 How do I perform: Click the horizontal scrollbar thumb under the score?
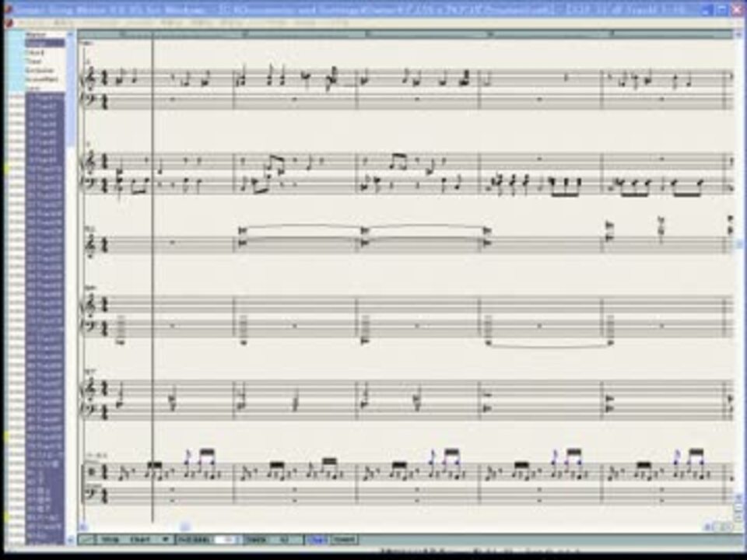185,527
